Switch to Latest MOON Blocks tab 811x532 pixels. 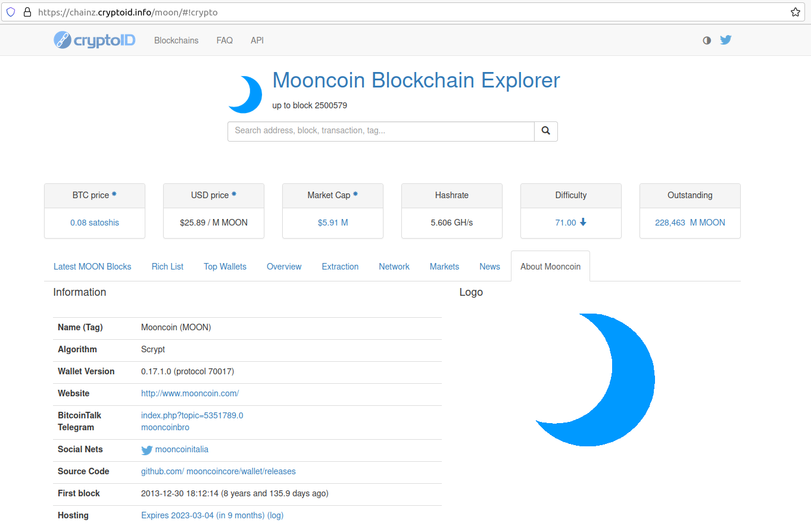pyautogui.click(x=92, y=267)
